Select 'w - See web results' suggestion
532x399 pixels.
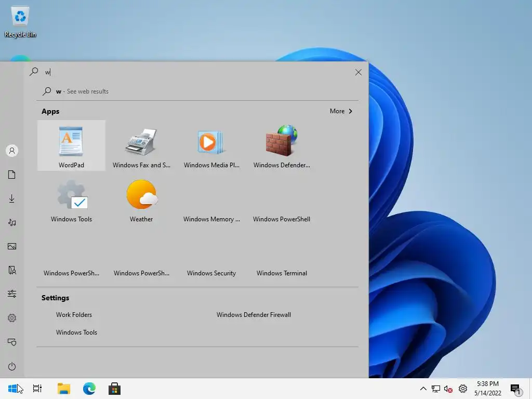tap(197, 91)
